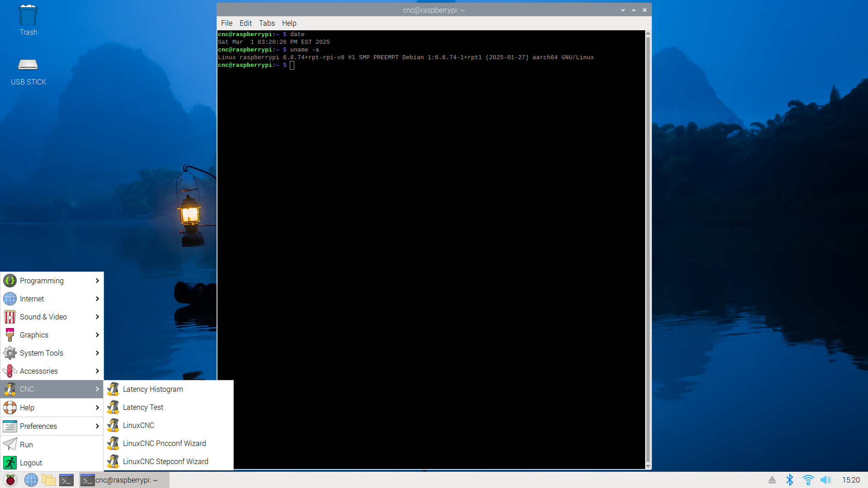868x488 pixels.
Task: Maximize the terminal window
Action: coord(634,10)
